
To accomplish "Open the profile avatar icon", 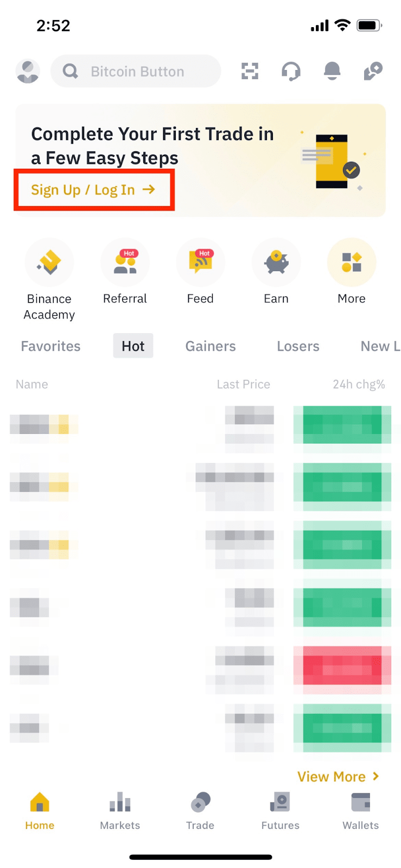I will (28, 71).
